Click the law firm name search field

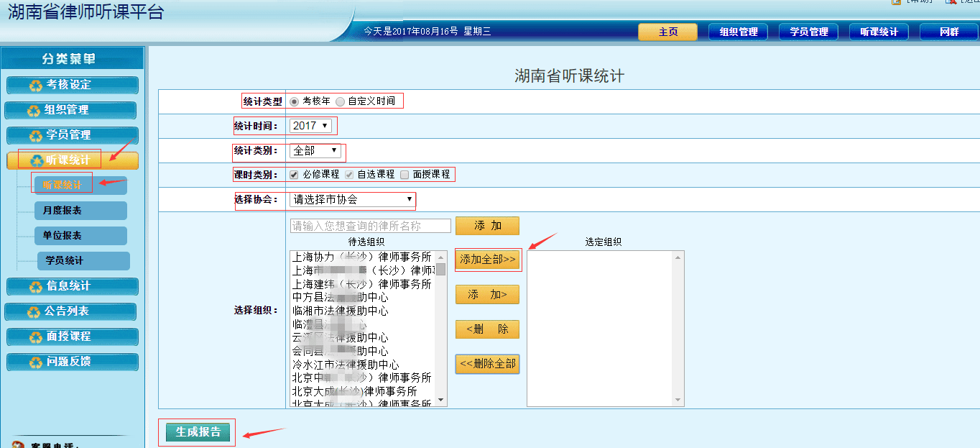[370, 226]
